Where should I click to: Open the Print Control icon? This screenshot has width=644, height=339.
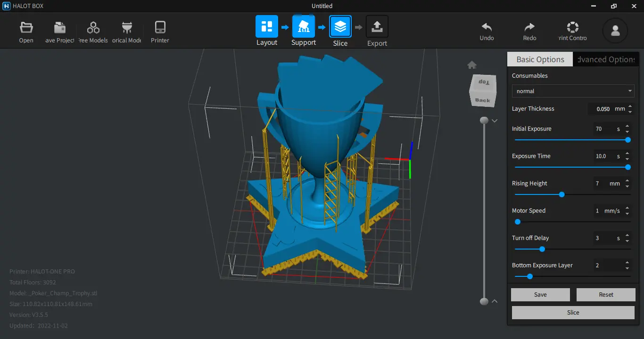(x=572, y=27)
